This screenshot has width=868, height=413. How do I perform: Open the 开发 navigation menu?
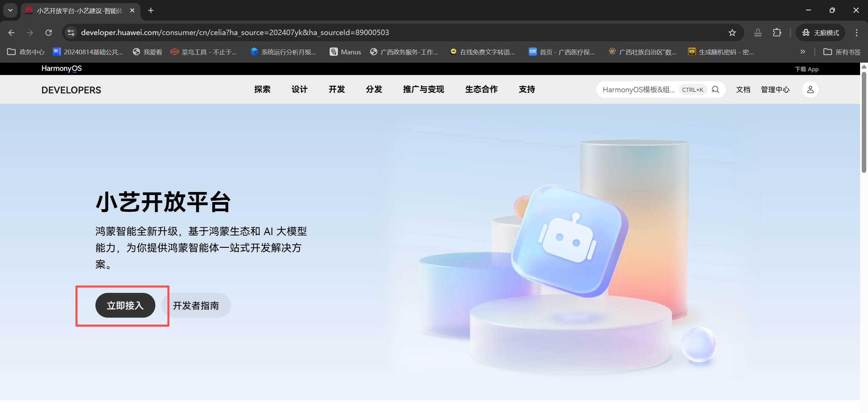click(337, 89)
